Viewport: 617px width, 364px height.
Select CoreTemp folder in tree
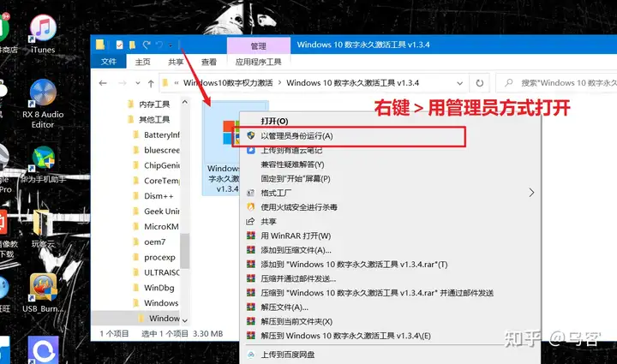coord(161,181)
